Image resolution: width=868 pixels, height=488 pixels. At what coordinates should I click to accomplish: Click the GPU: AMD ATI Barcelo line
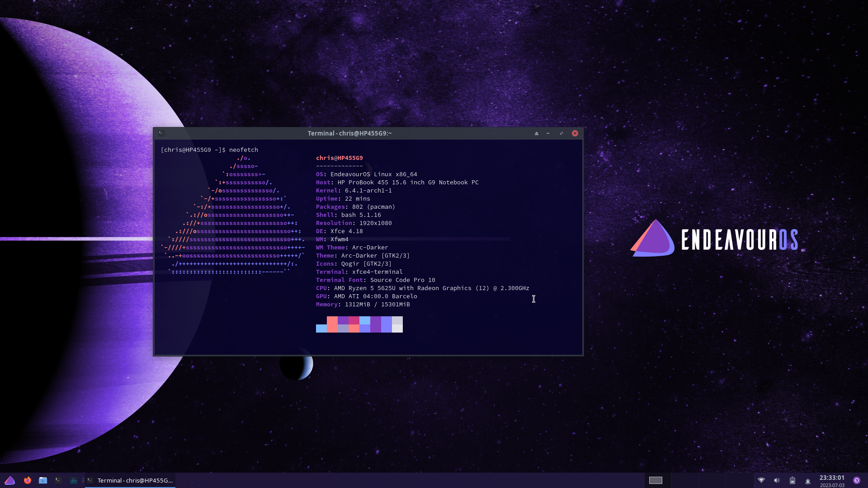click(x=367, y=296)
